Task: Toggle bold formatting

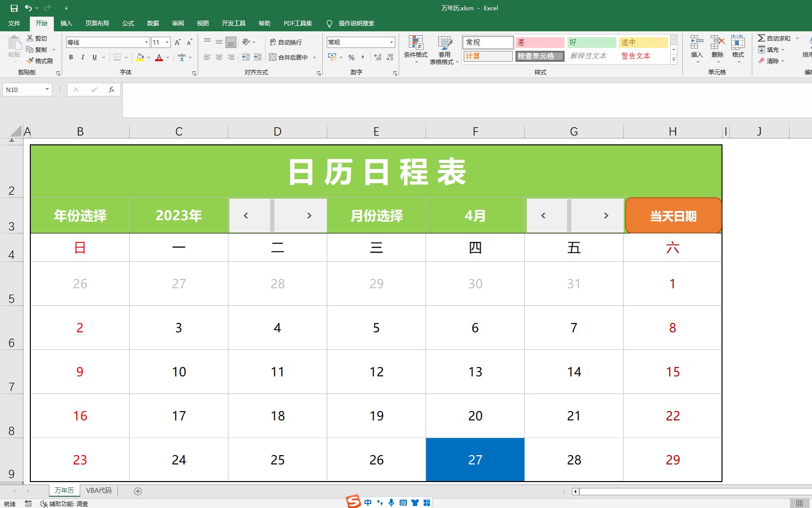Action: click(70, 57)
